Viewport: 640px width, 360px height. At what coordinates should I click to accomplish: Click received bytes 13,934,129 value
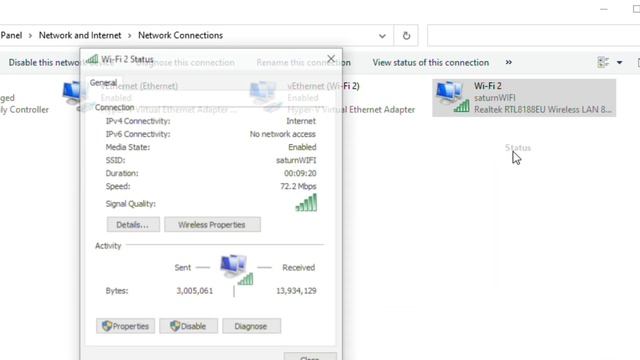[x=296, y=291]
